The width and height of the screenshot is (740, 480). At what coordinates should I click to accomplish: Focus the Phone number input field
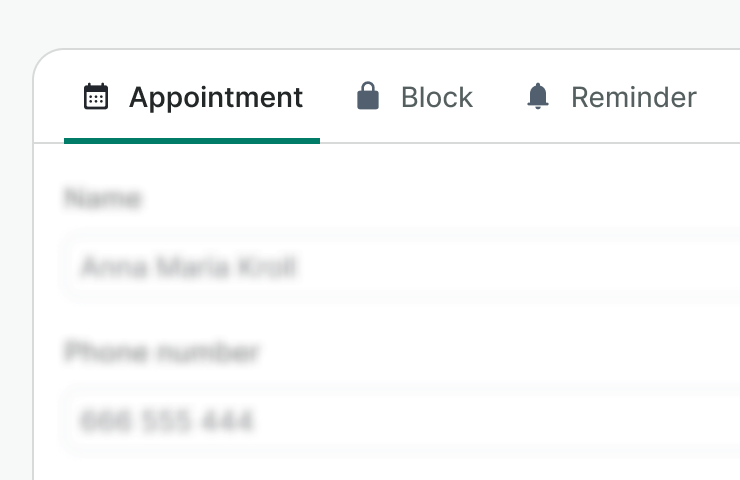pyautogui.click(x=400, y=420)
